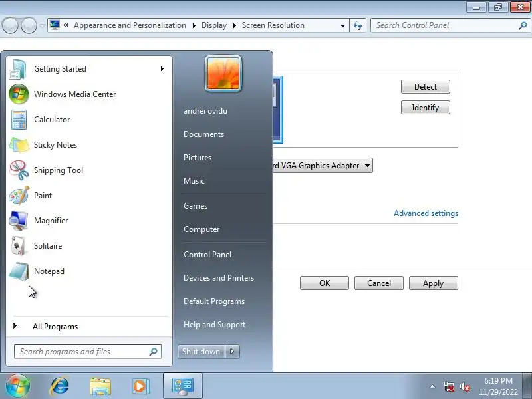
Task: Open Control Panel from Start menu
Action: [x=207, y=255]
